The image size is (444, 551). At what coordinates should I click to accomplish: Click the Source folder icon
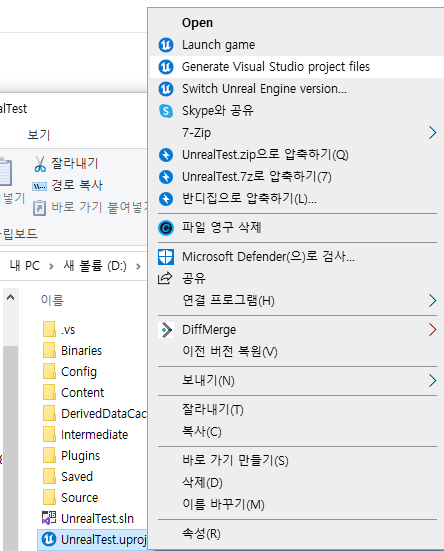(x=49, y=498)
